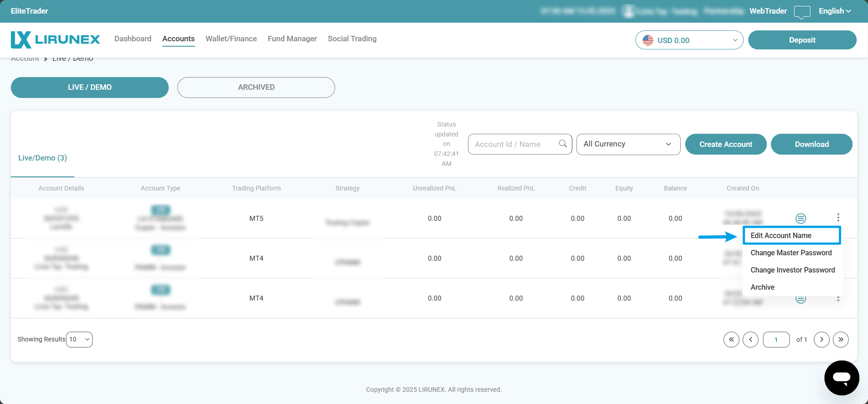Go to the next results page
Screen dimensions: 868x404
[x=821, y=340]
